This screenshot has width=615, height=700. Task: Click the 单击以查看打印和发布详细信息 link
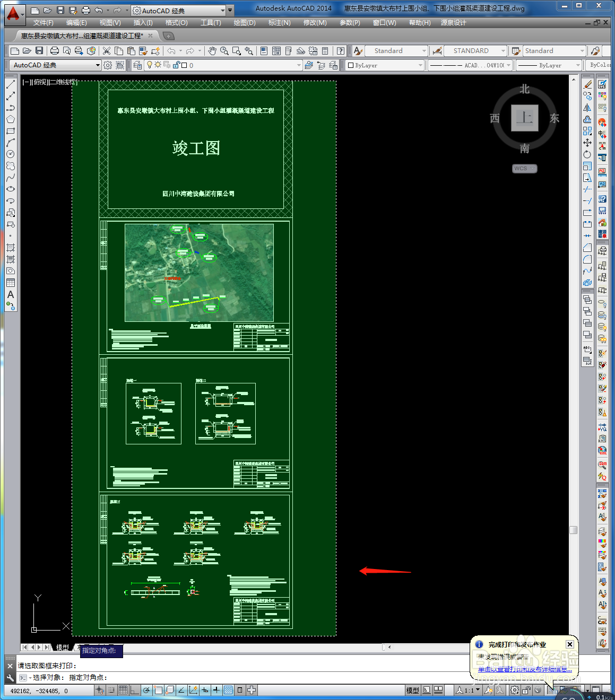tap(525, 669)
